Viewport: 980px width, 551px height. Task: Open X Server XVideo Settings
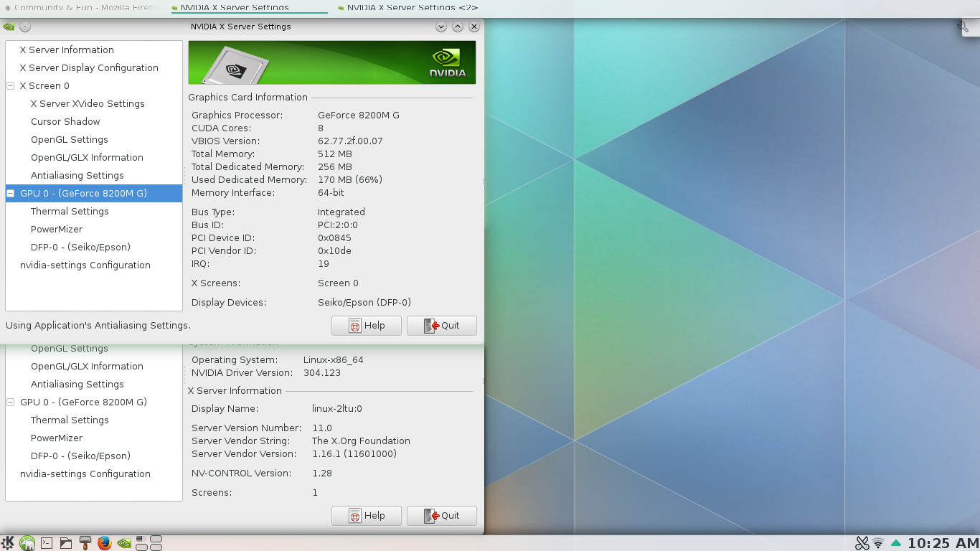click(x=88, y=103)
